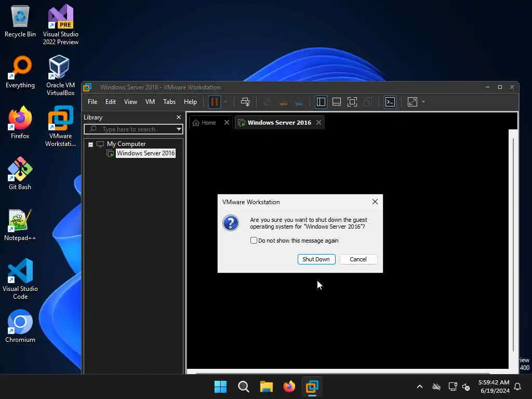Select the Chromium desktop icon
Screen dimensions: 532x399
pyautogui.click(x=20, y=326)
